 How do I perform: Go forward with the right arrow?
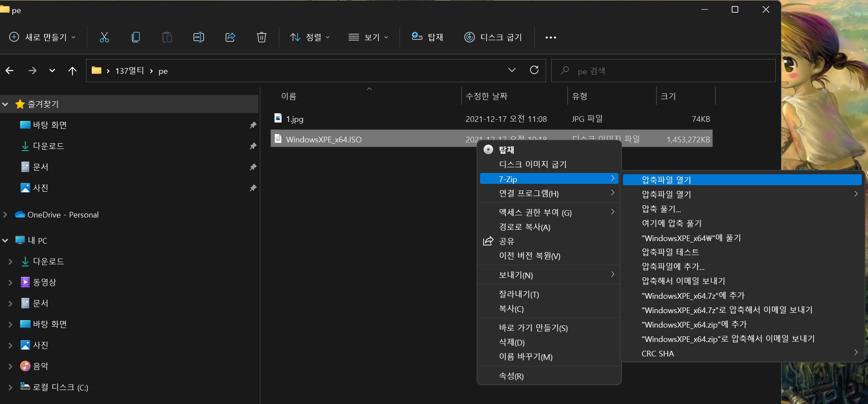pos(32,70)
